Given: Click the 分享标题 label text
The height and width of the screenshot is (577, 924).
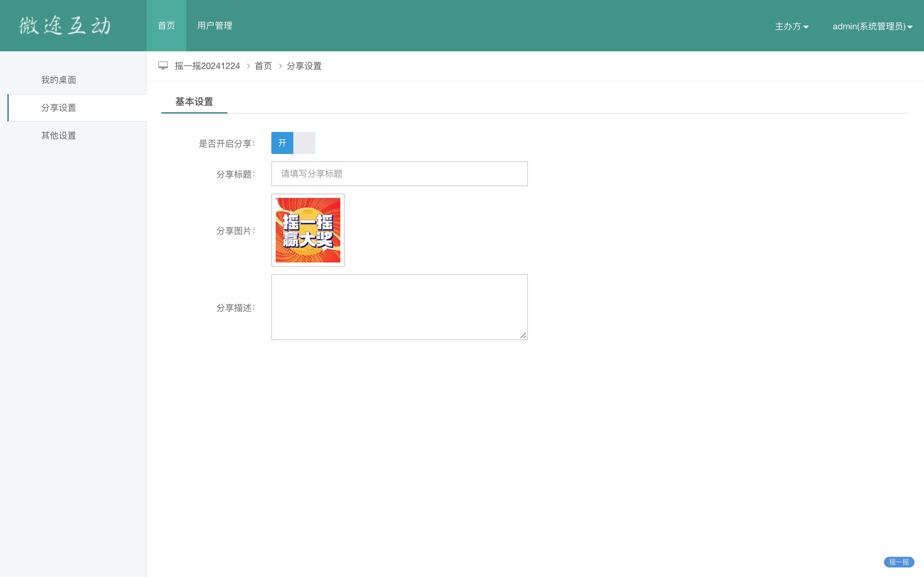Looking at the screenshot, I should tap(235, 174).
